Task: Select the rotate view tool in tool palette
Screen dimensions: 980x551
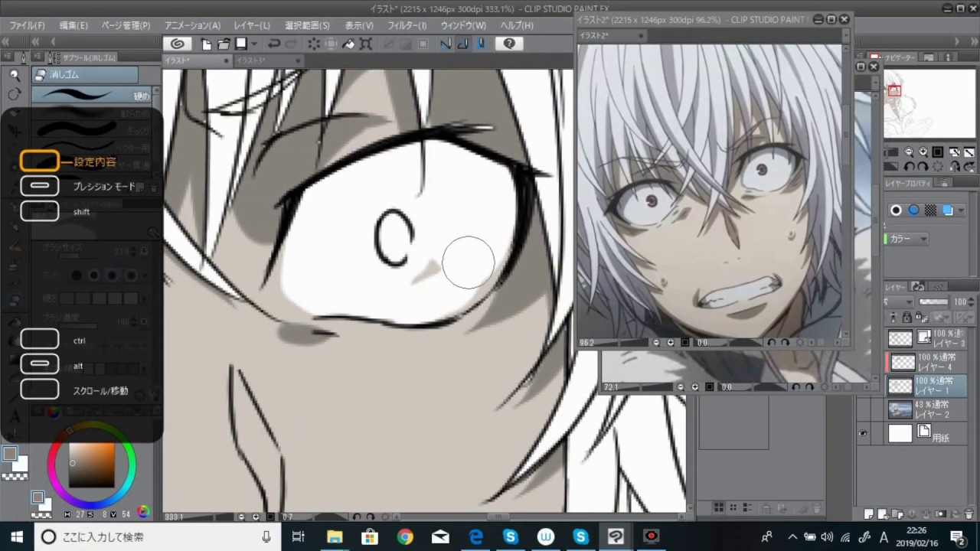Action: pyautogui.click(x=15, y=94)
